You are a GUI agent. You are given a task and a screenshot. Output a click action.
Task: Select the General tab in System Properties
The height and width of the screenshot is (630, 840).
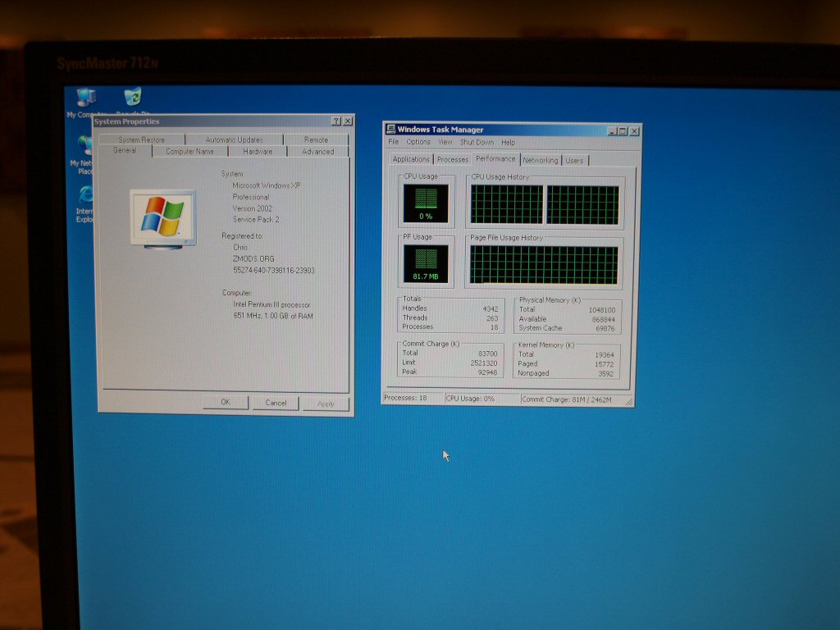pos(125,151)
